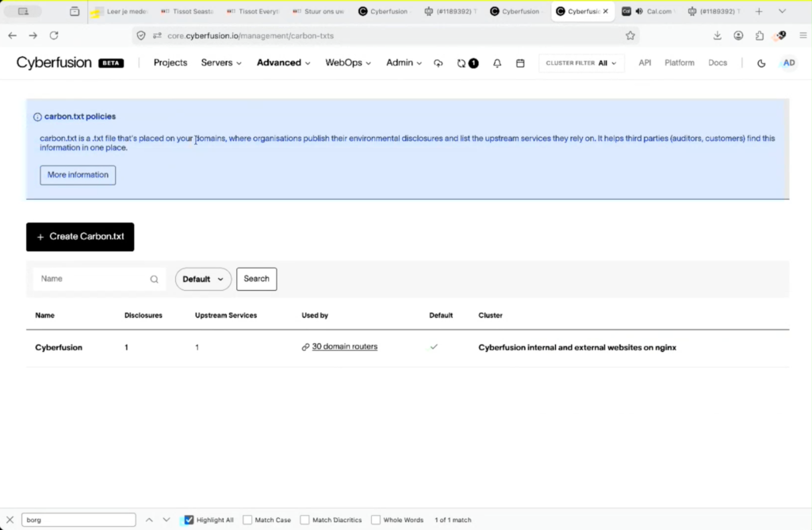Viewport: 812px width, 530px height.
Task: Uncheck the Highlight All checkbox
Action: pos(189,520)
